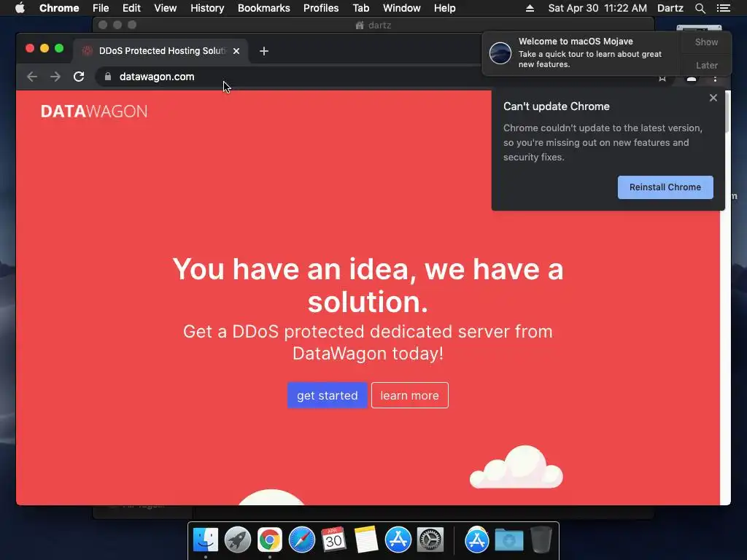Open the Downloads folder in Dock
747x560 pixels.
click(x=508, y=540)
